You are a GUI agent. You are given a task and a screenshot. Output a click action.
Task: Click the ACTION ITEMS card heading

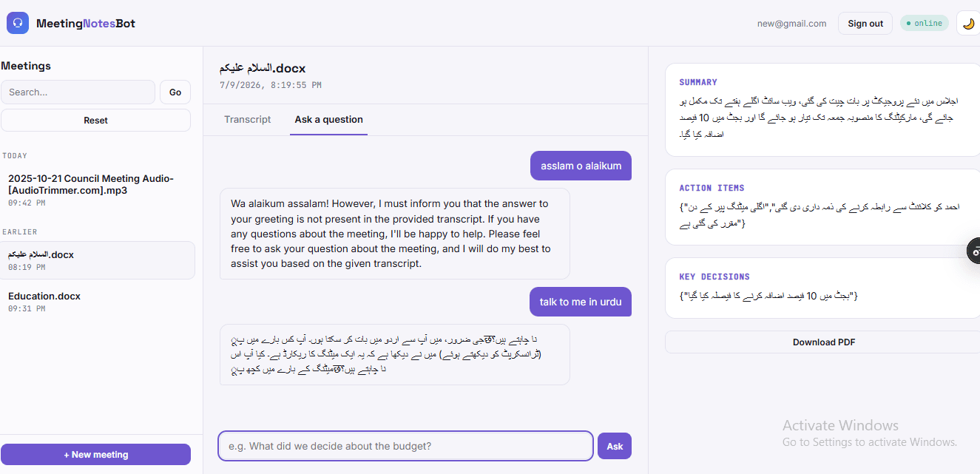pyautogui.click(x=712, y=188)
